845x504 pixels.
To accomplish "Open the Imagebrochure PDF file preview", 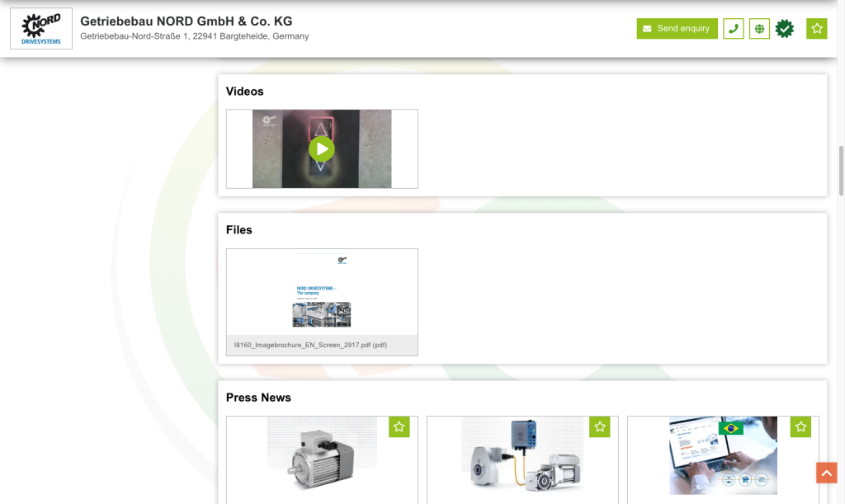I will (x=322, y=292).
